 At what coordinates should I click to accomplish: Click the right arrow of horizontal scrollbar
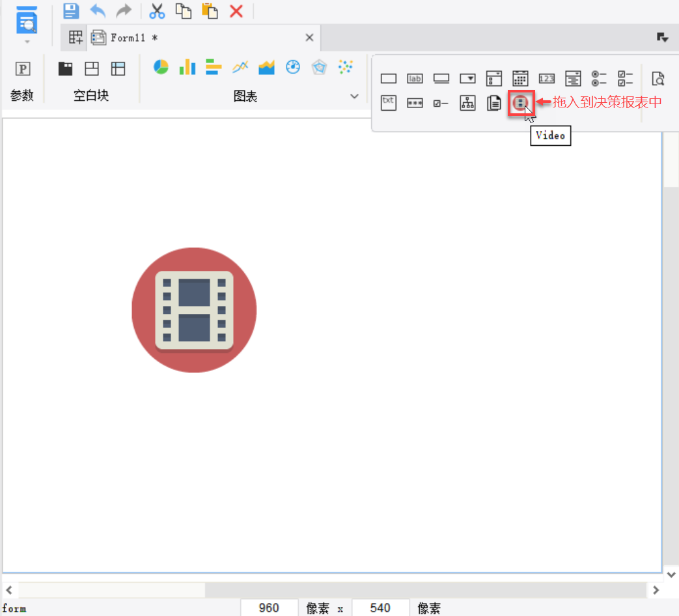coord(656,589)
